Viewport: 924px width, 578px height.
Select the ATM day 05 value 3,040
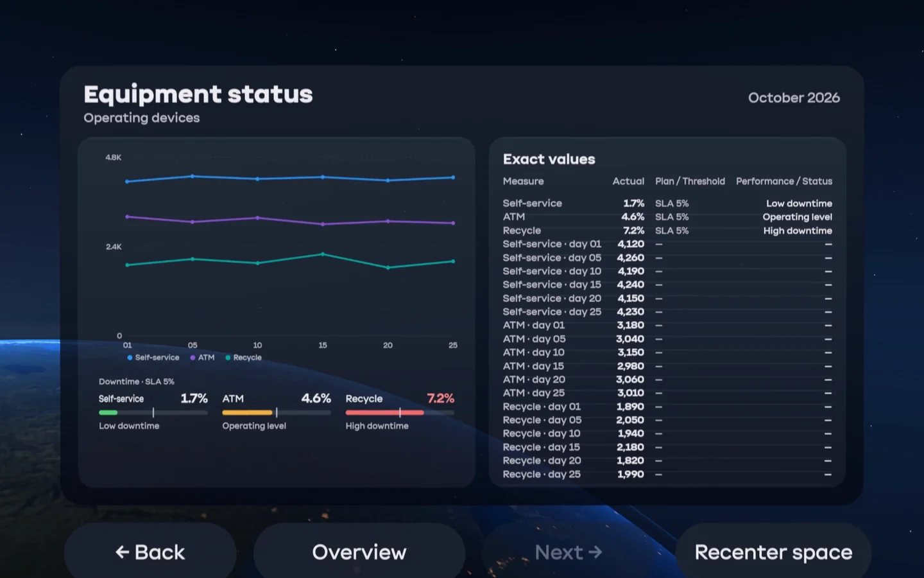(x=630, y=339)
